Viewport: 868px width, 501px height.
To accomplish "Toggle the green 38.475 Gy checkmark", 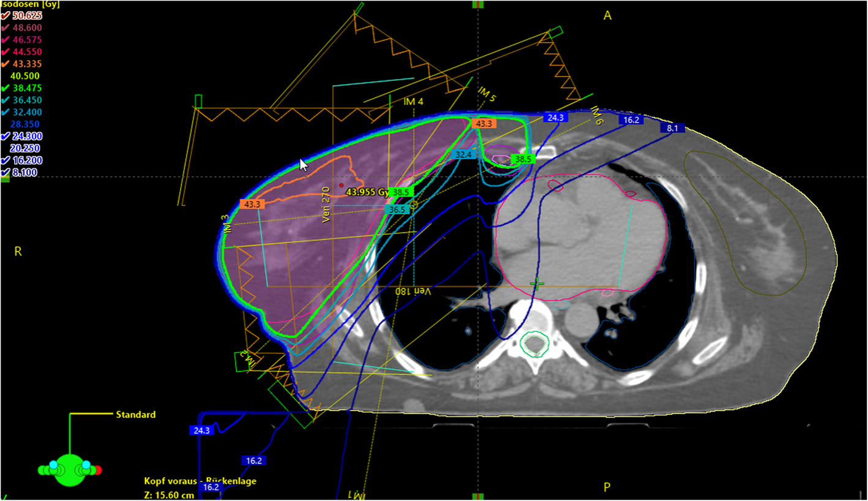I will point(6,88).
